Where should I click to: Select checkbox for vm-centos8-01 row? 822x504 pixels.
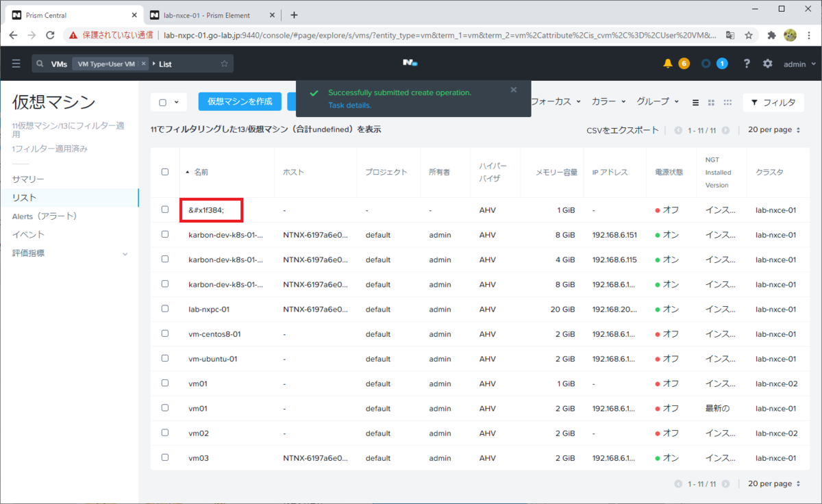point(165,333)
